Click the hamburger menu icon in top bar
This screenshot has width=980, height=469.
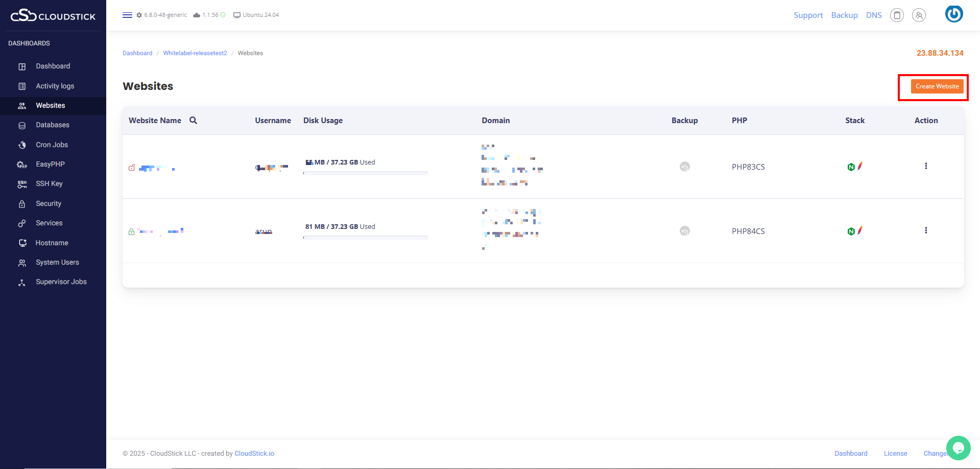point(127,15)
